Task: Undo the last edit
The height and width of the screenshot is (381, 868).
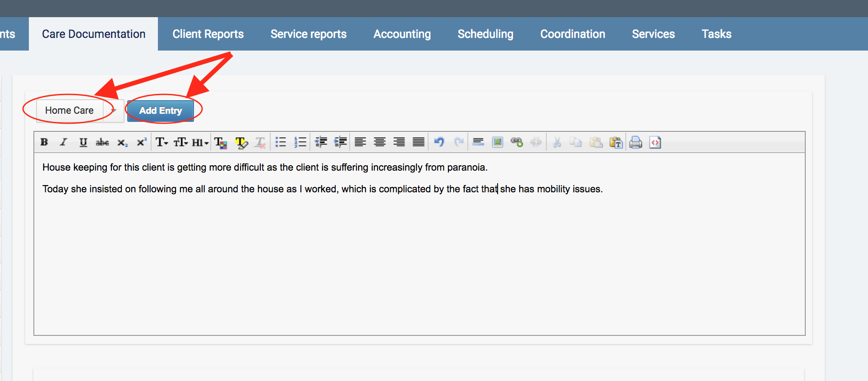Action: (439, 142)
